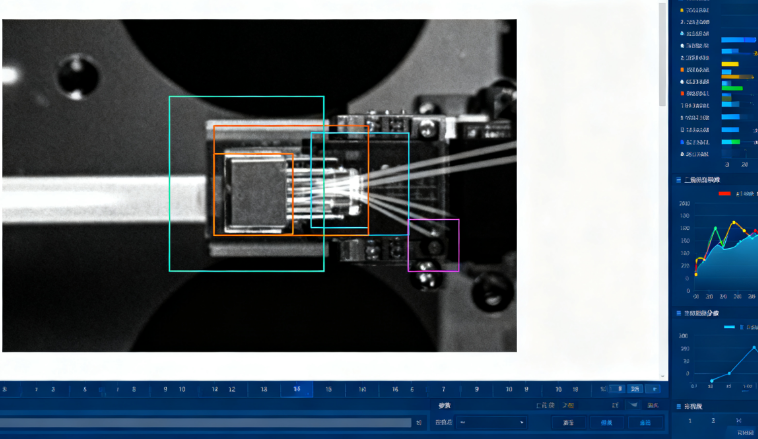Click the down arrow at the image viewer scrollbar bottom
Viewport: 758px width, 439px height.
click(662, 376)
